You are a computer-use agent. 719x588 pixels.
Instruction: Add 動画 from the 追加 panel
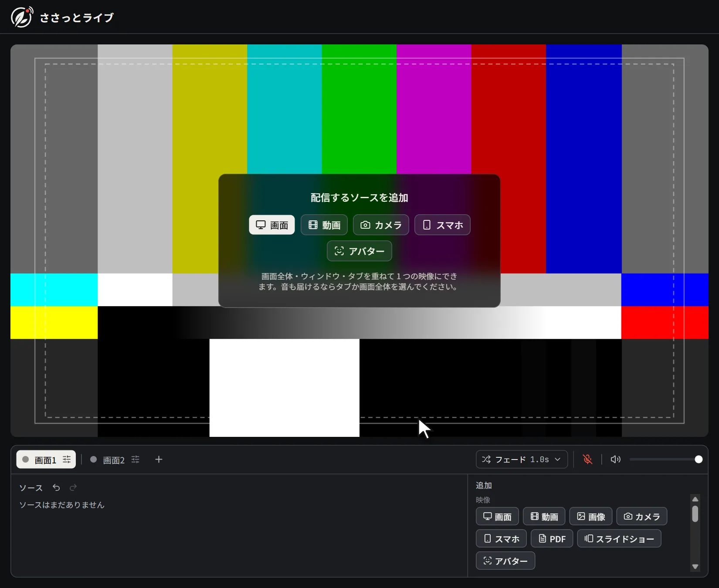tap(544, 517)
